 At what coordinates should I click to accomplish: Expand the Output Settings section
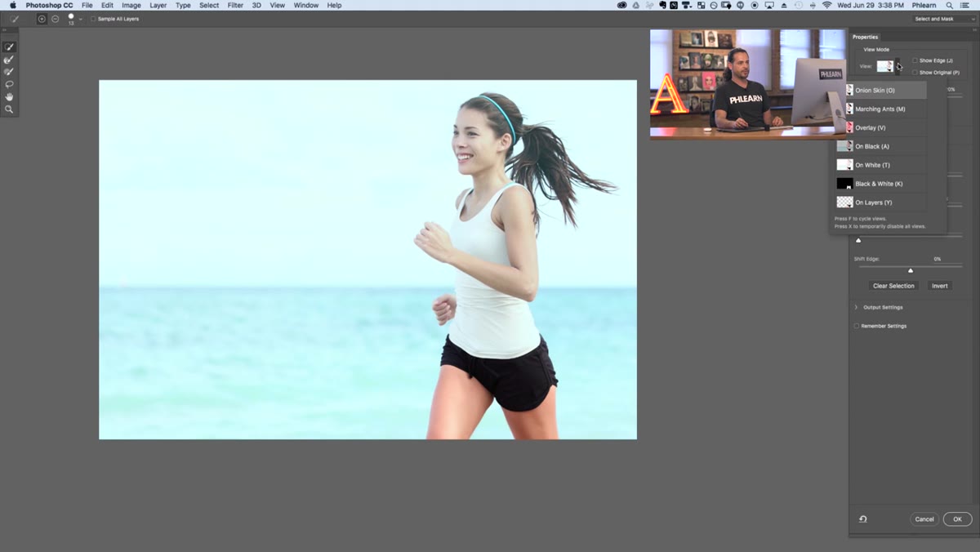click(x=856, y=307)
